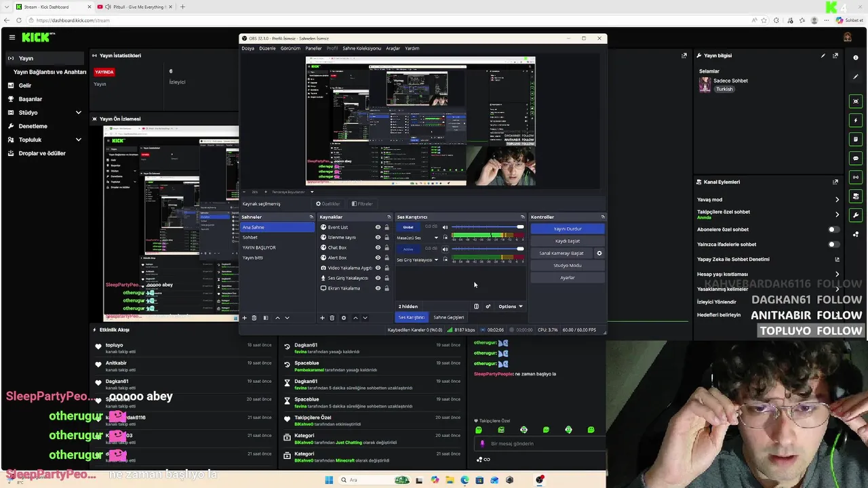Click Stüdyo Modu button
This screenshot has width=868, height=488.
click(567, 265)
